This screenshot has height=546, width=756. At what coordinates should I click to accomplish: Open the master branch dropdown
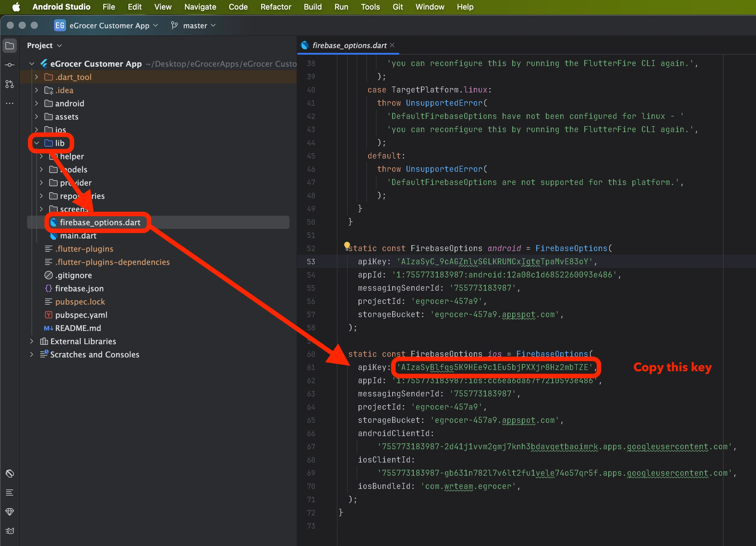pyautogui.click(x=199, y=26)
